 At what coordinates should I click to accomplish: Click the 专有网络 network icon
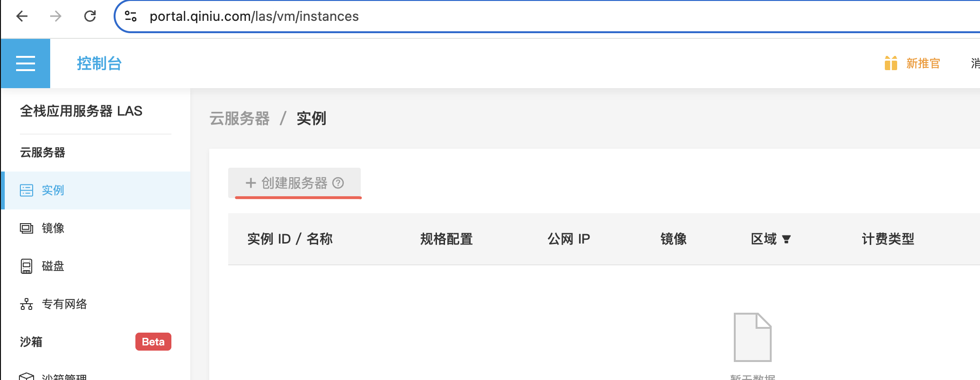pyautogui.click(x=27, y=304)
